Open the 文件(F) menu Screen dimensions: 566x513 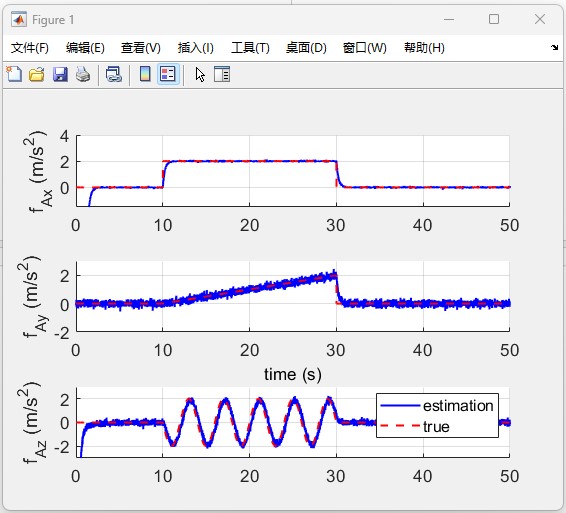click(x=30, y=48)
